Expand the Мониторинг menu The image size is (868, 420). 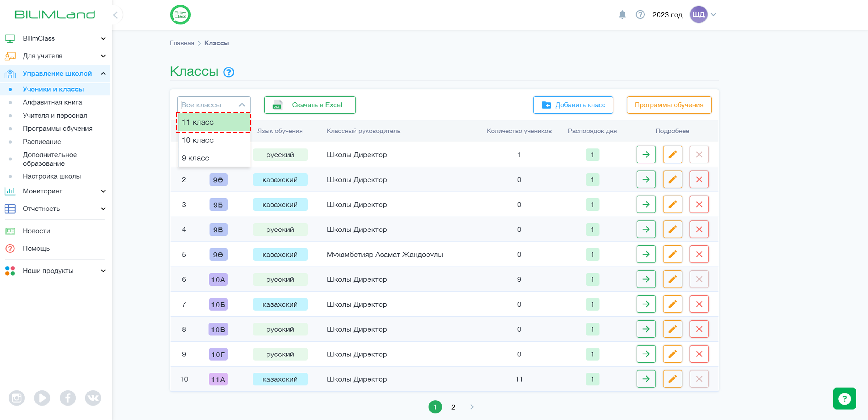103,191
